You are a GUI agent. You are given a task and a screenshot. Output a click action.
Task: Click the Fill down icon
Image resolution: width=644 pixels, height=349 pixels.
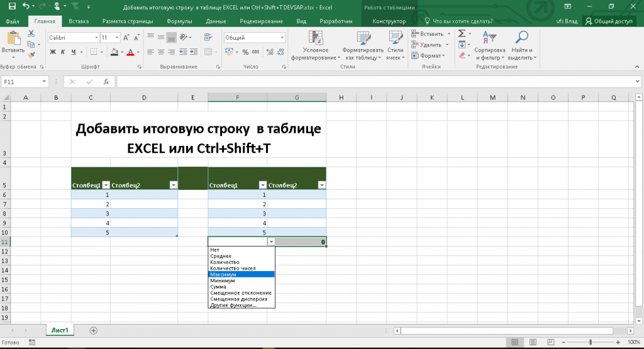(462, 45)
